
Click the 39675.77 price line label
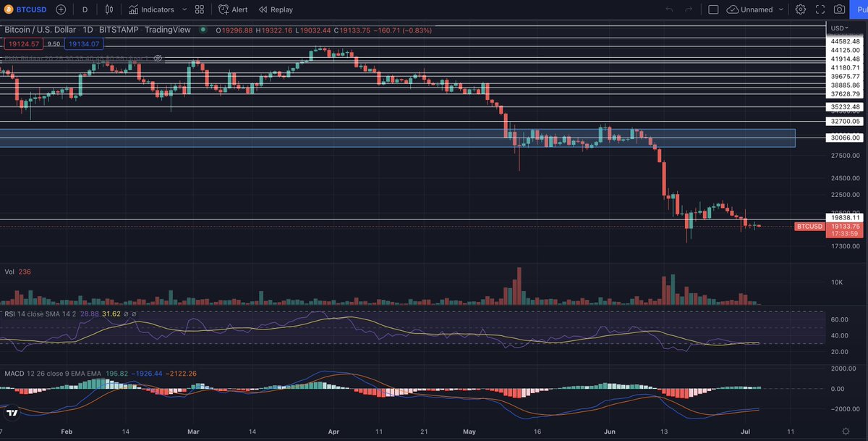pos(845,76)
